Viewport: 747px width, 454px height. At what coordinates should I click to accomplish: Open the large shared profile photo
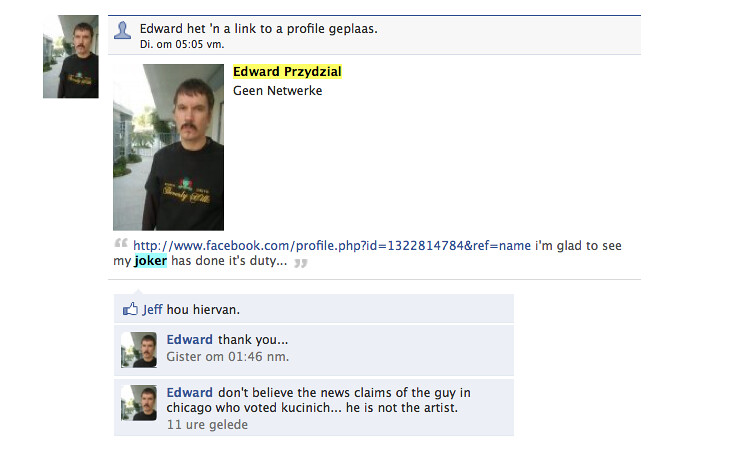point(168,147)
